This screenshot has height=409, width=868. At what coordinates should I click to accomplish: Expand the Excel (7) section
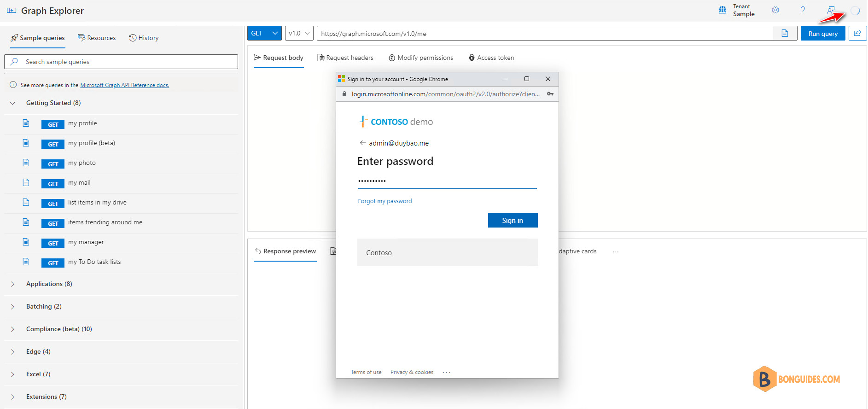[12, 374]
